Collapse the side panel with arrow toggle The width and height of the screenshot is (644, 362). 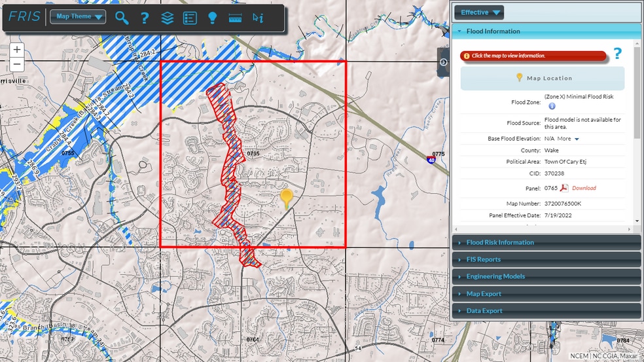pos(443,62)
